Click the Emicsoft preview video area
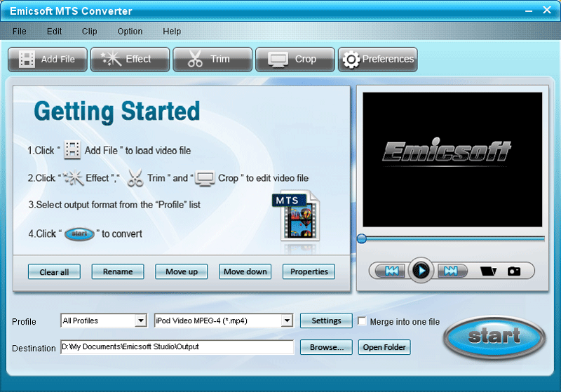The width and height of the screenshot is (561, 392). click(x=452, y=159)
